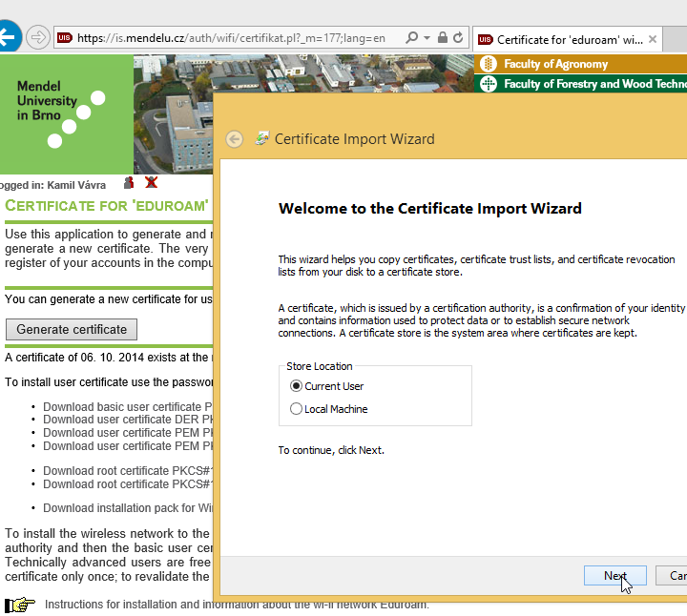Click the user identity icon beside Kamil Vávra
The height and width of the screenshot is (616, 687).
pyautogui.click(x=129, y=182)
